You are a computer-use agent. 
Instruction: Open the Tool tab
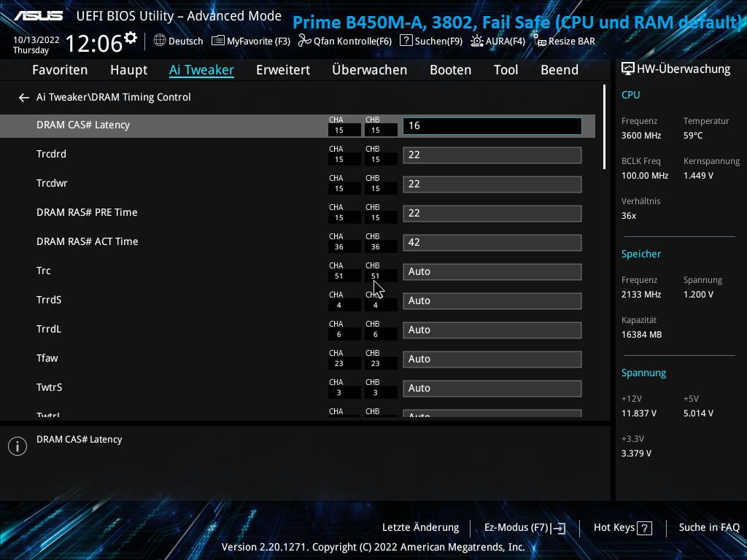(x=506, y=70)
